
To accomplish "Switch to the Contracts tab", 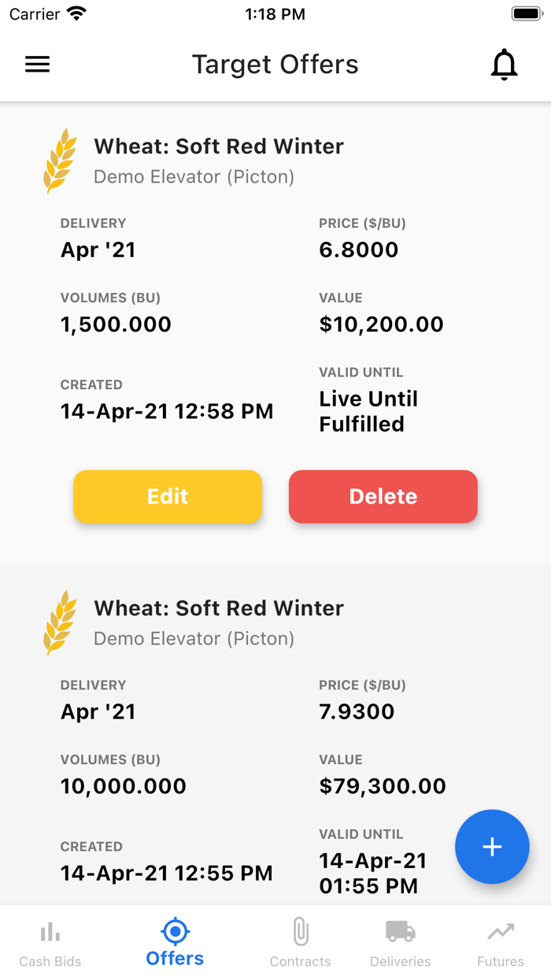I will point(300,941).
